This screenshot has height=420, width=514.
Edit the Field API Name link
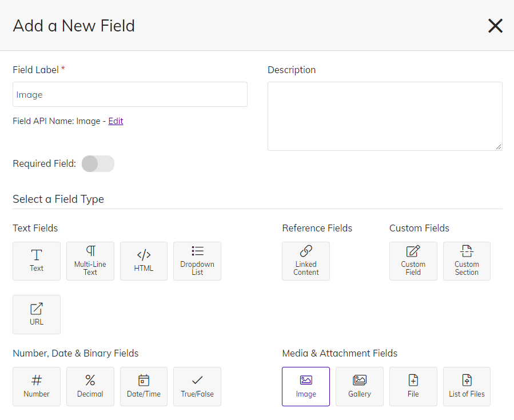(x=115, y=121)
